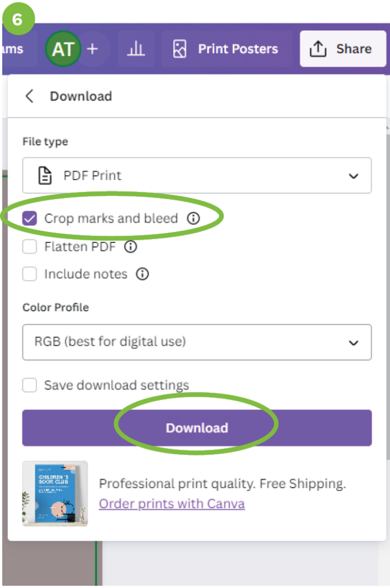Image resolution: width=390 pixels, height=588 pixels.
Task: Click the AT profile avatar
Action: (63, 49)
